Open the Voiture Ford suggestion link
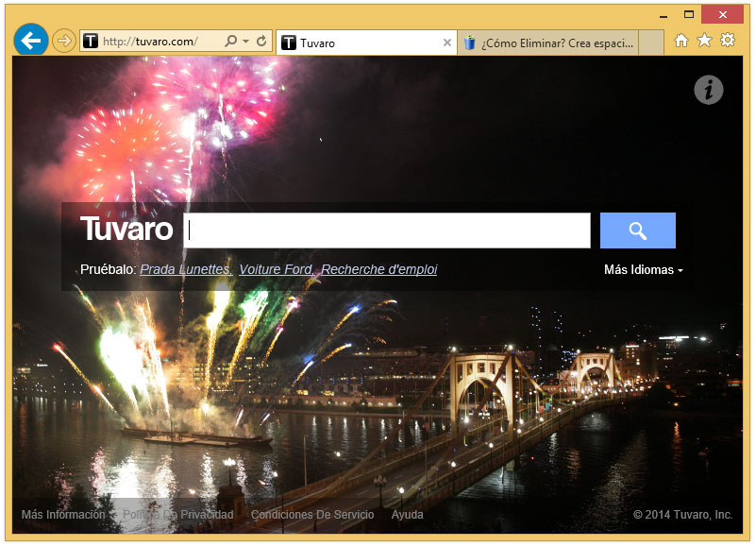This screenshot has width=756, height=546. point(277,269)
